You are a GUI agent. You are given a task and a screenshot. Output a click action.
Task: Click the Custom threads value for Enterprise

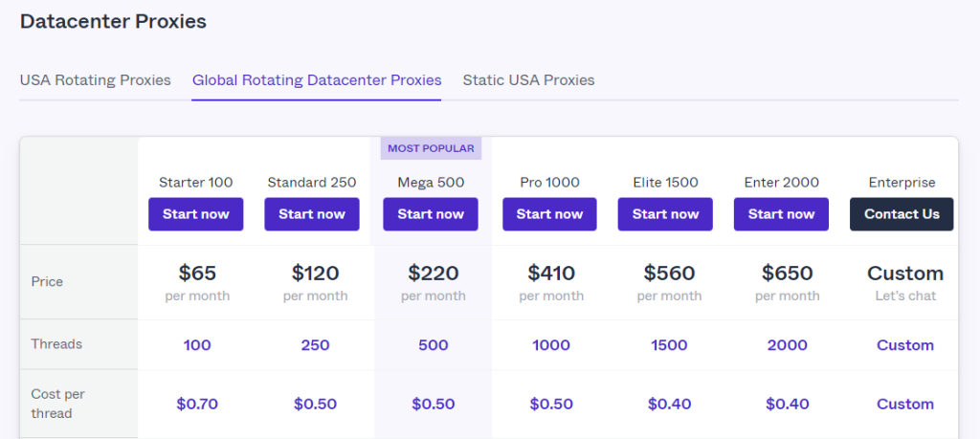click(x=905, y=345)
